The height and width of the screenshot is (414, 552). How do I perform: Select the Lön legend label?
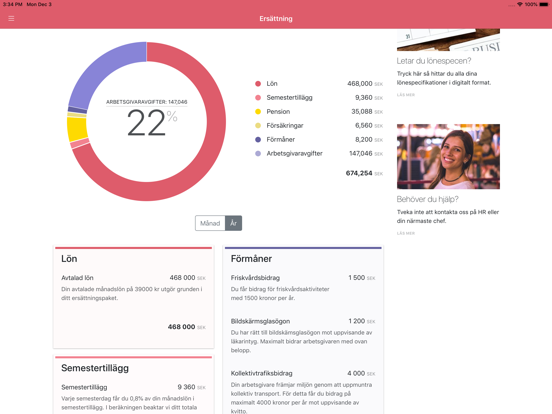click(272, 84)
